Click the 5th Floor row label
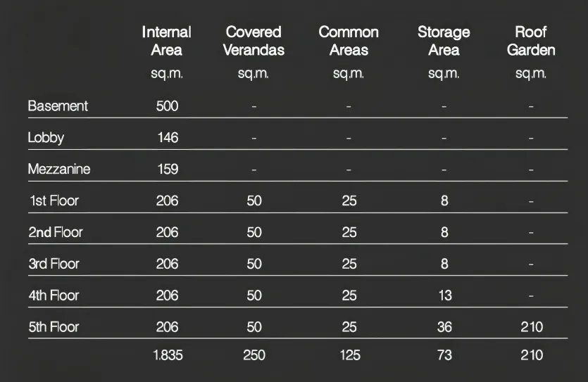Screen dimensions: 588x382 (x=54, y=327)
